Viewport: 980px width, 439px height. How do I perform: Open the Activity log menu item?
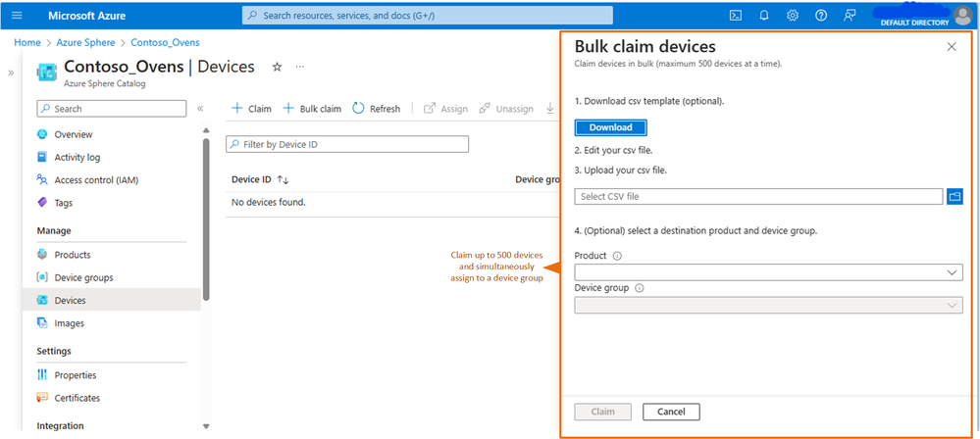pyautogui.click(x=77, y=158)
